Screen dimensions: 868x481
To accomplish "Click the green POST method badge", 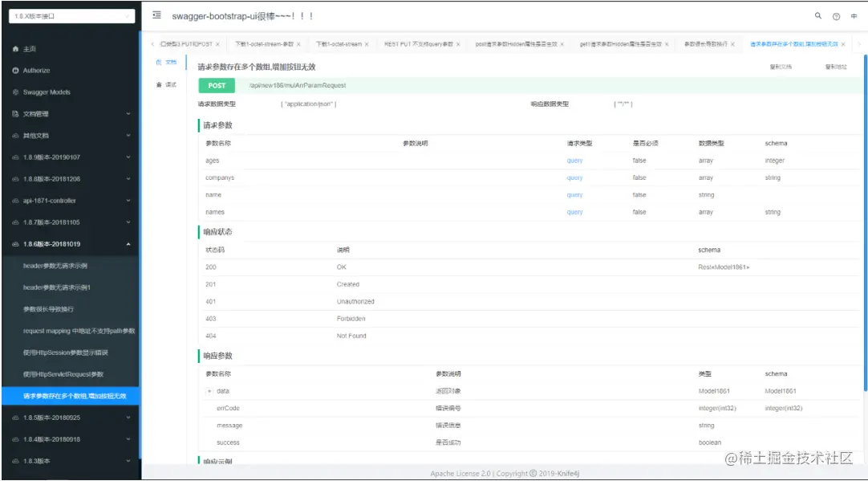I will click(x=217, y=85).
